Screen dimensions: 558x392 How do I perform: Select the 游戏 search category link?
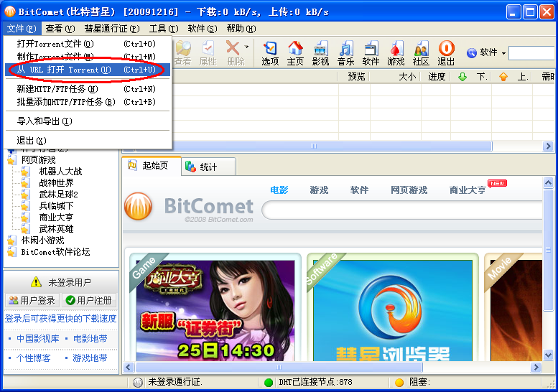point(319,190)
